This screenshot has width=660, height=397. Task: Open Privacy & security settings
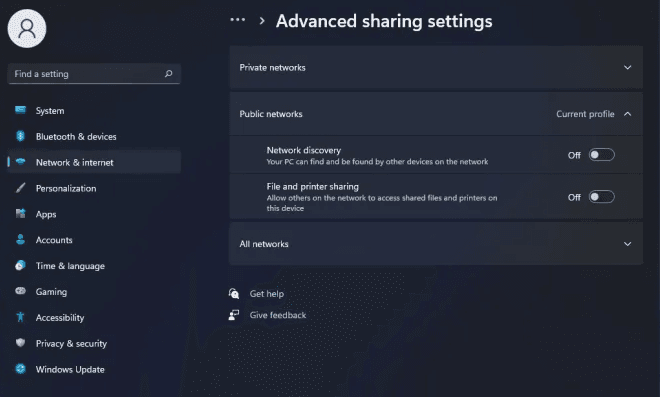click(x=94, y=343)
